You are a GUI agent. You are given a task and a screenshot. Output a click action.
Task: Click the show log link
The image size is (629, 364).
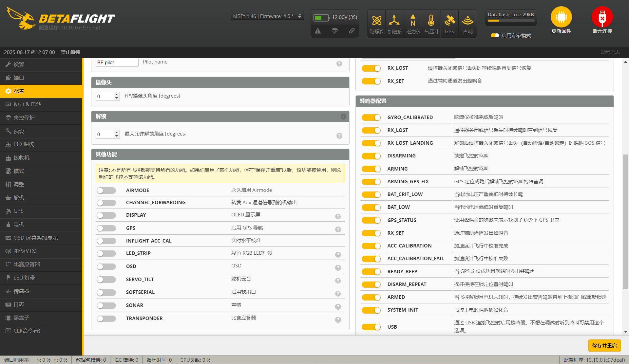click(x=610, y=52)
